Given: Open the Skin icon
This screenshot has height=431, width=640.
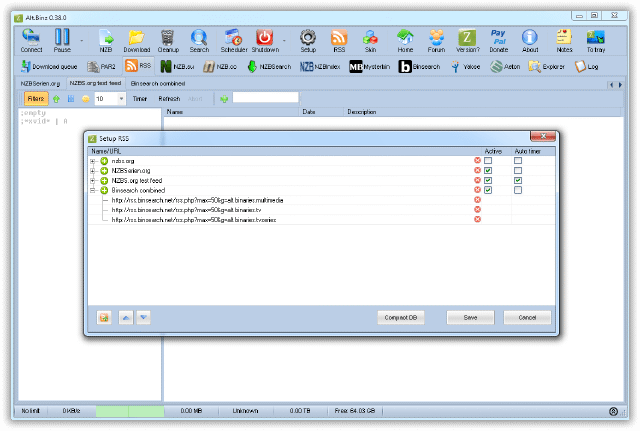Looking at the screenshot, I should tap(370, 41).
